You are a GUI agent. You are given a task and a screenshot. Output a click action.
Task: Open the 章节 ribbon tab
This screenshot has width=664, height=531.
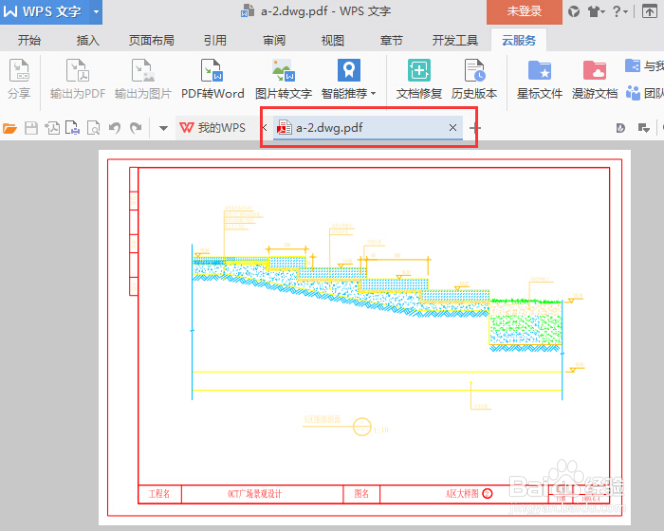click(391, 41)
